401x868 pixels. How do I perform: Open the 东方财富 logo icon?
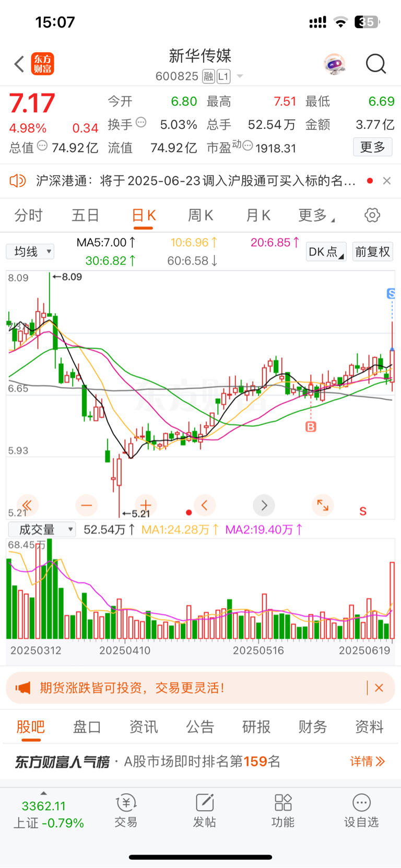click(42, 64)
